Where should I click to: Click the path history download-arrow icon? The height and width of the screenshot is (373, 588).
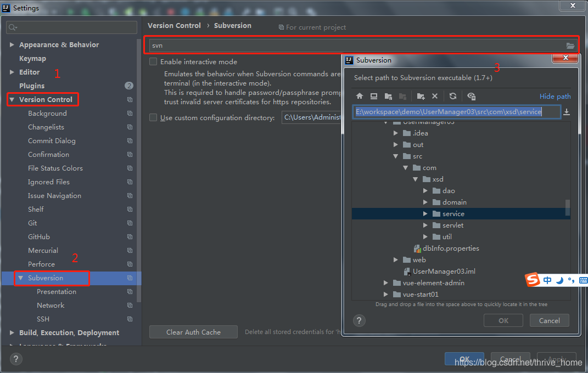pos(567,112)
